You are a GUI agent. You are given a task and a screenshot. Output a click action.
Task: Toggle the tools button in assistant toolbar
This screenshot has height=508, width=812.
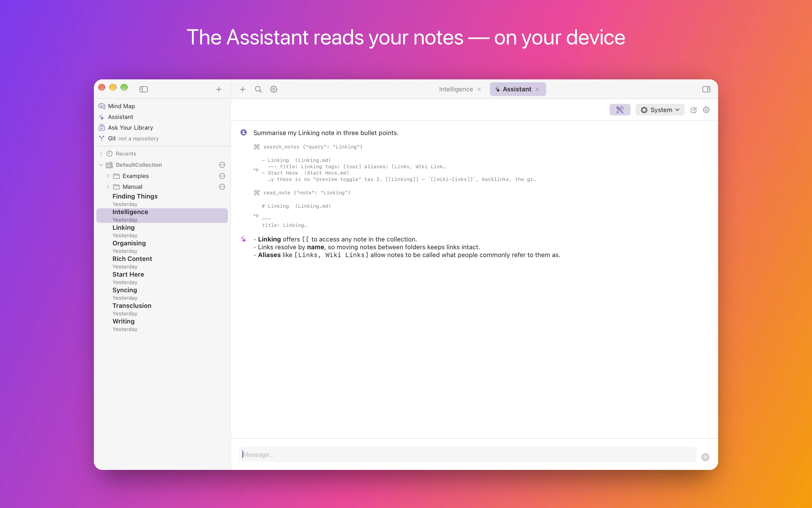pos(620,110)
